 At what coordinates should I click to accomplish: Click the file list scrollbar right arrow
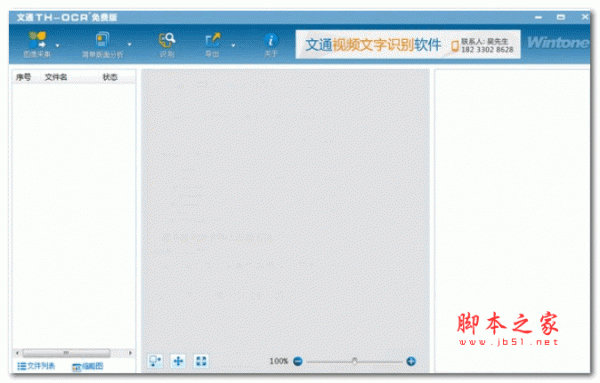[x=130, y=353]
